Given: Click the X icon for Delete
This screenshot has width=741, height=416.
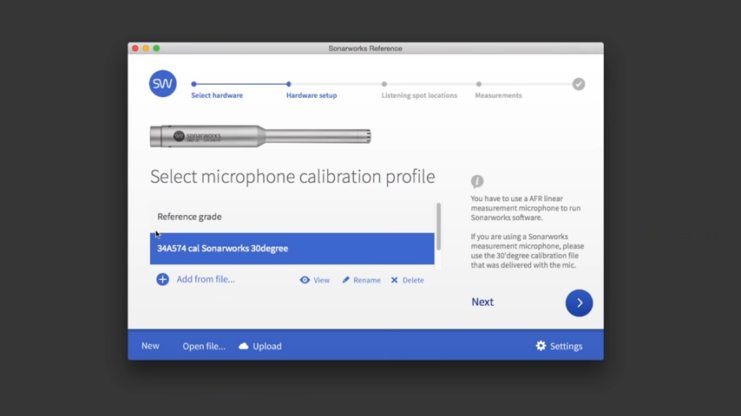Looking at the screenshot, I should (394, 280).
